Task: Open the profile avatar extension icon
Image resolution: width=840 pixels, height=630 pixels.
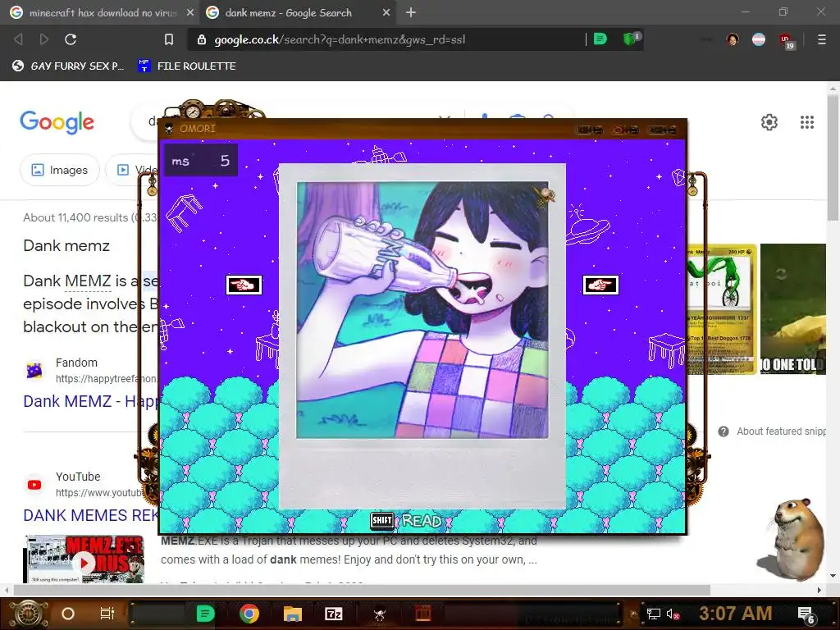Action: [x=733, y=39]
